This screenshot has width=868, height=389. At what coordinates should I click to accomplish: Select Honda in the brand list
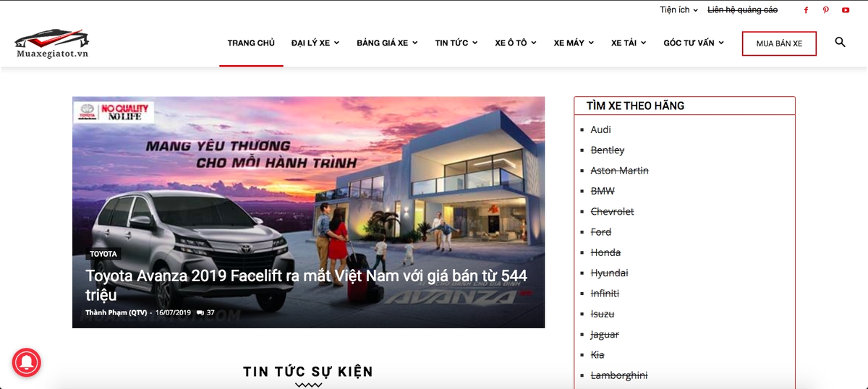coord(605,252)
